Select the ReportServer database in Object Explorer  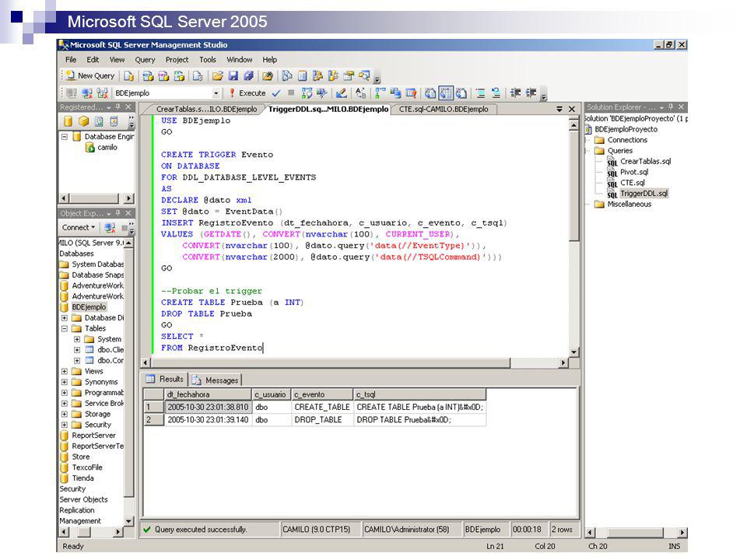tap(93, 436)
